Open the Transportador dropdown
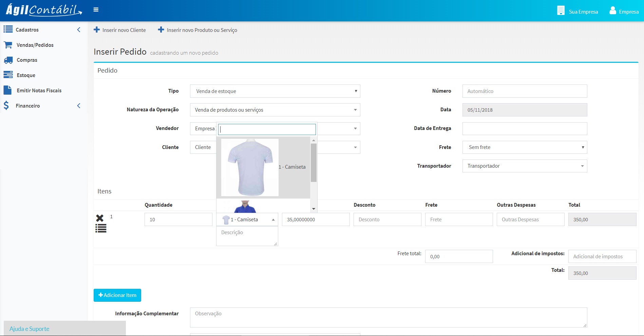Viewport: 644px width, 336px height. pos(525,166)
